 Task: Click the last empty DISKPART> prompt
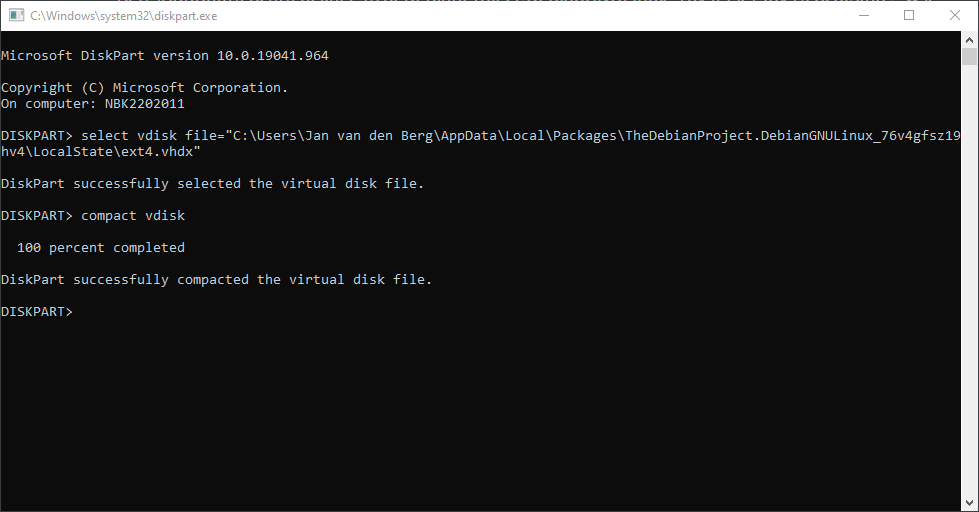(x=37, y=312)
